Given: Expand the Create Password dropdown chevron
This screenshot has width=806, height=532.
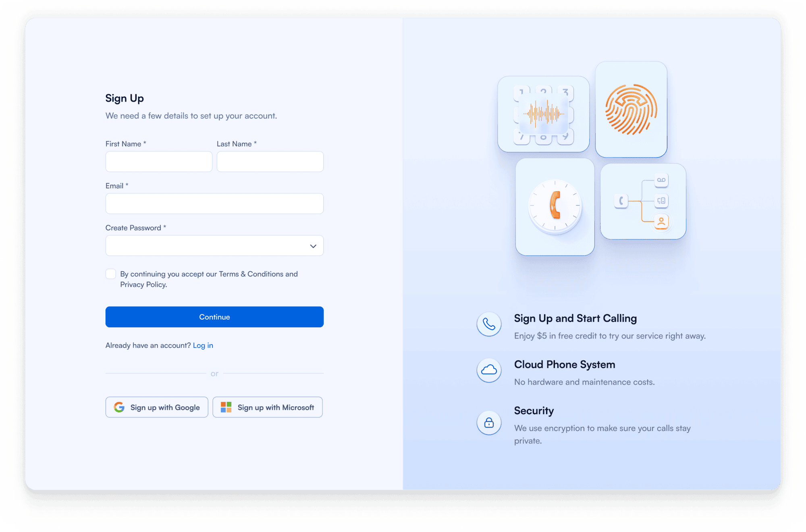Looking at the screenshot, I should coord(313,246).
